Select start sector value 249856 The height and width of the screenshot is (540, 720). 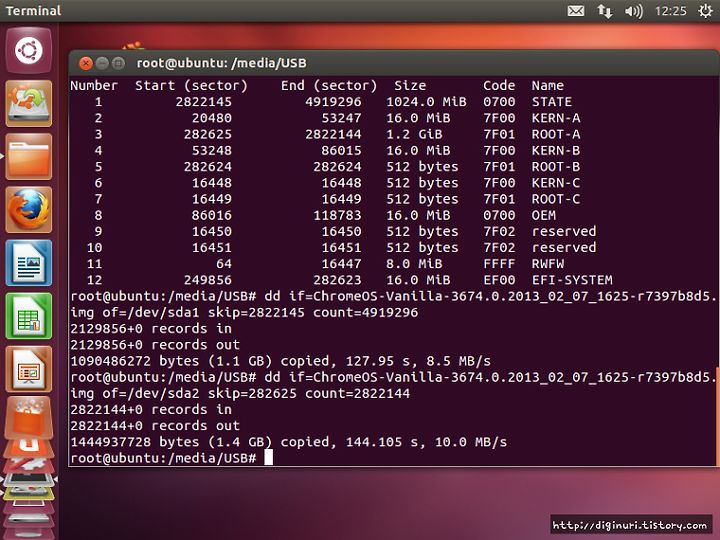208,280
